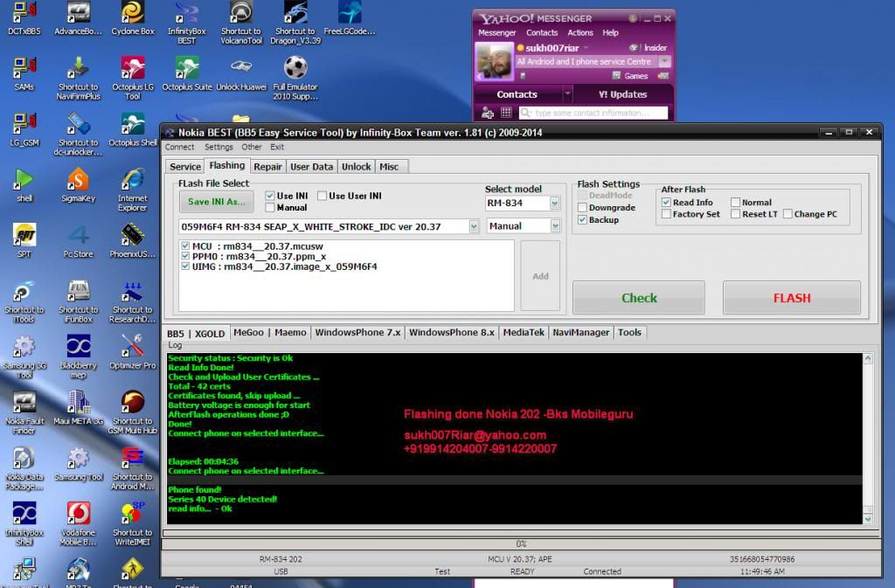Open the User Data tab
This screenshot has width=895, height=588.
point(311,167)
